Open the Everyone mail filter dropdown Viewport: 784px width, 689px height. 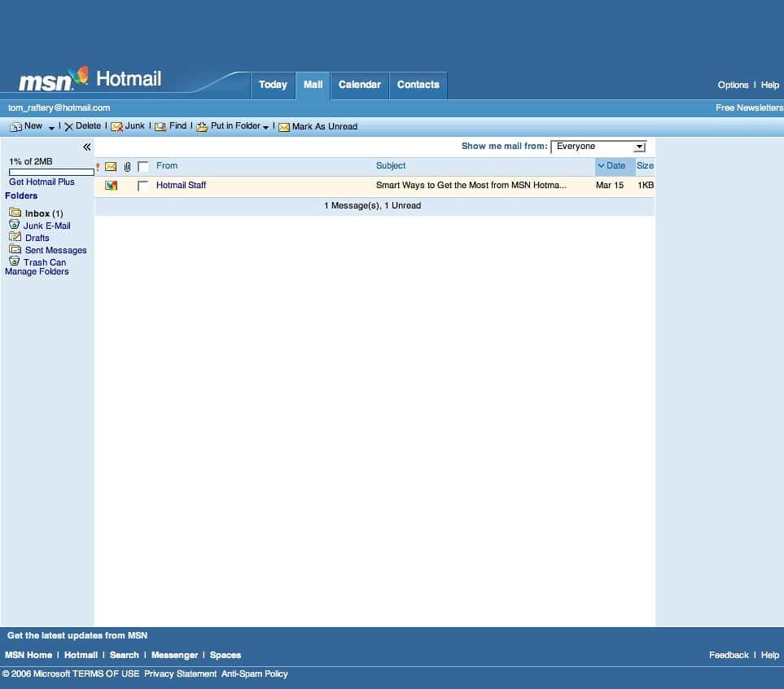click(598, 147)
